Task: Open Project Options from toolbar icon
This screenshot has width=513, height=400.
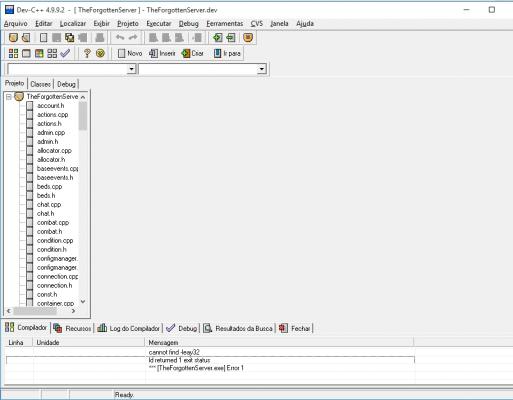Action: tap(248, 38)
